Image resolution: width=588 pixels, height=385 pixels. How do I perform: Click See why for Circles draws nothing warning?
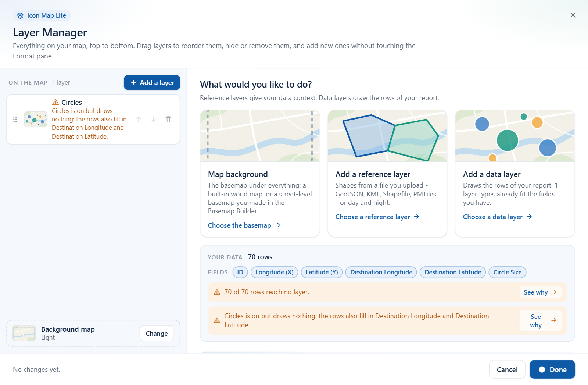click(x=540, y=321)
